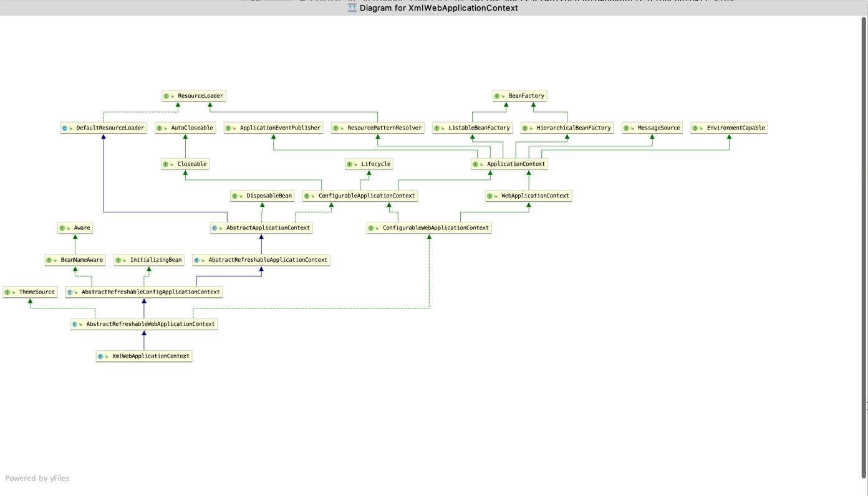
Task: Click the Aware interface node
Action: click(x=75, y=228)
